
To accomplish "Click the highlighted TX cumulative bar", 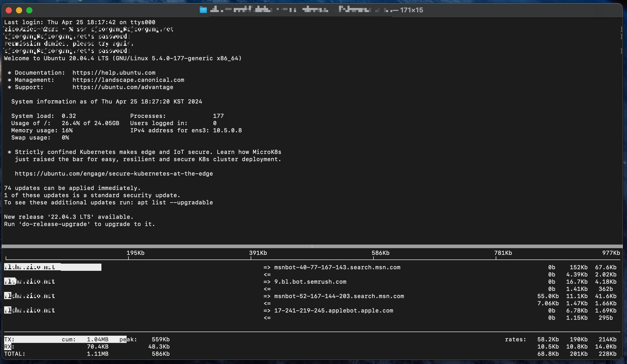I will (65, 339).
